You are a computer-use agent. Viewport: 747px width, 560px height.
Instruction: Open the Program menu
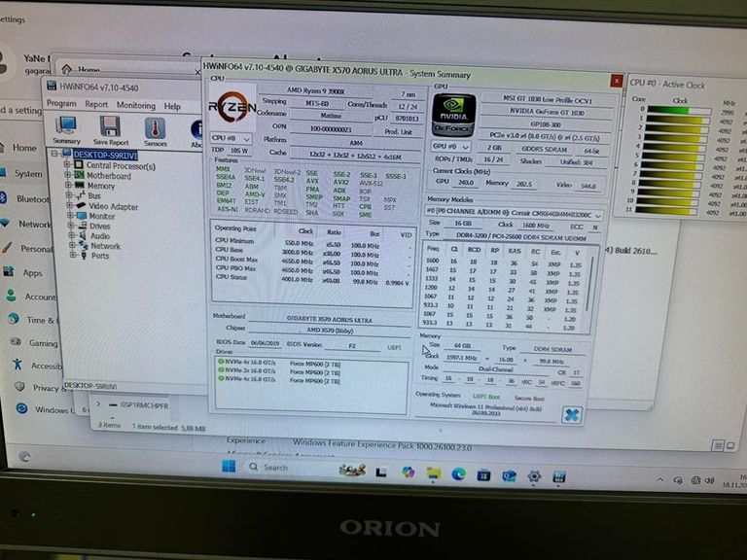click(61, 103)
